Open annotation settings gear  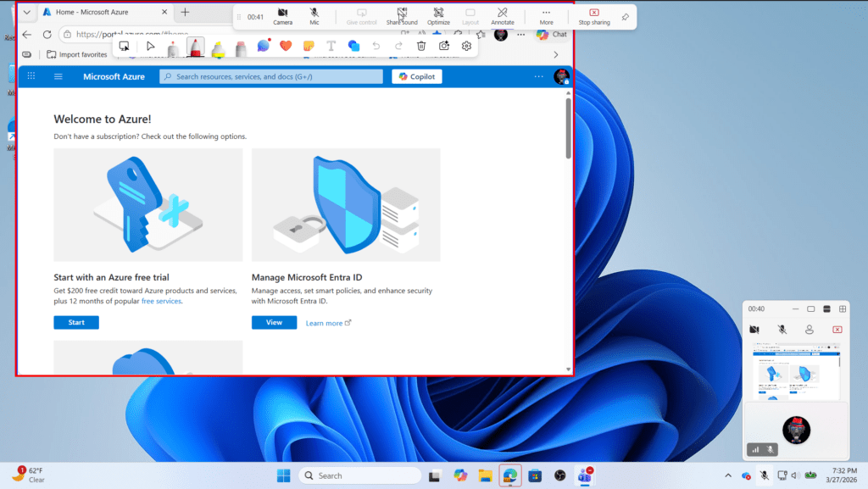point(465,46)
